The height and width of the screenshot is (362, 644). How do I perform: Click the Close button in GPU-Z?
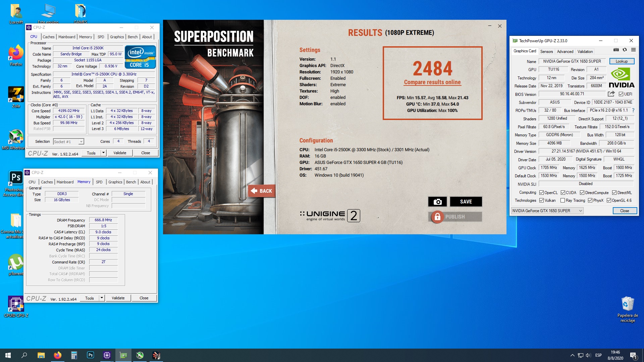tap(624, 211)
